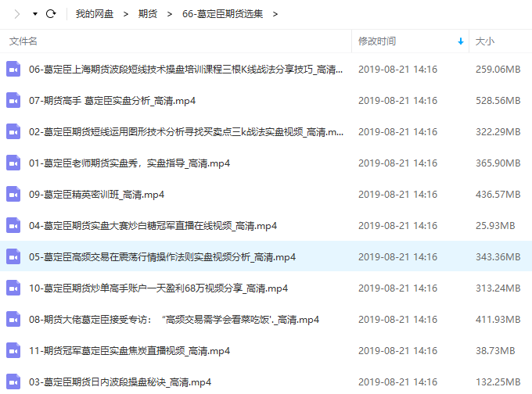Go to 期货 folder in the breadcrumb
532x394 pixels.
point(148,14)
